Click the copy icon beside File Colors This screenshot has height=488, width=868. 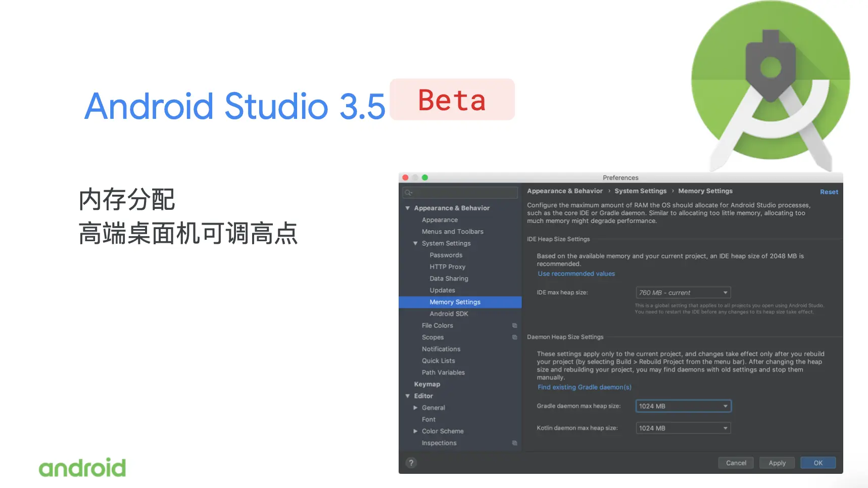pos(514,326)
